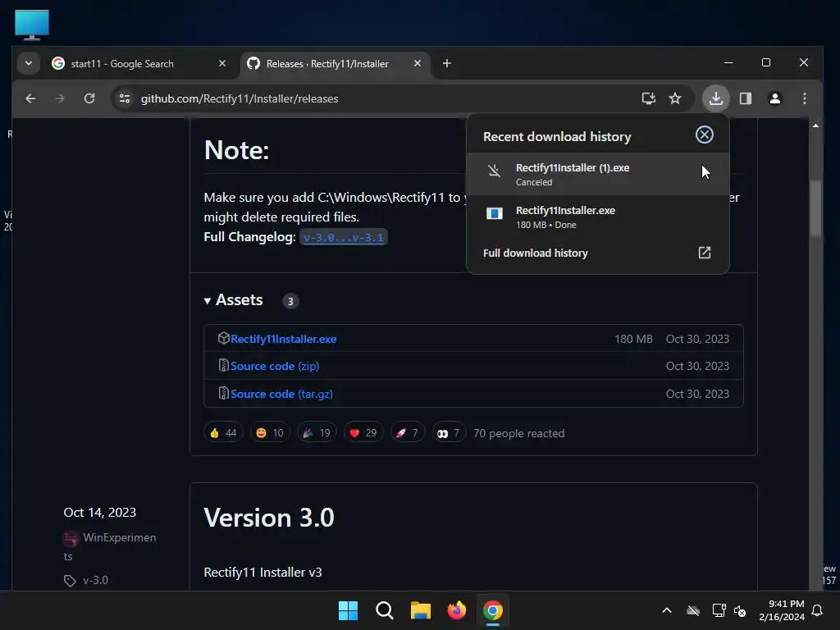Click the hooray reaction with 19

coord(317,433)
